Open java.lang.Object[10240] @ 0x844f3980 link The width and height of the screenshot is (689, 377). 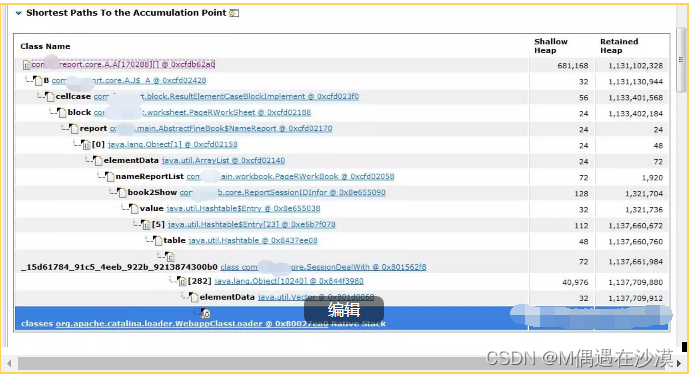(289, 281)
